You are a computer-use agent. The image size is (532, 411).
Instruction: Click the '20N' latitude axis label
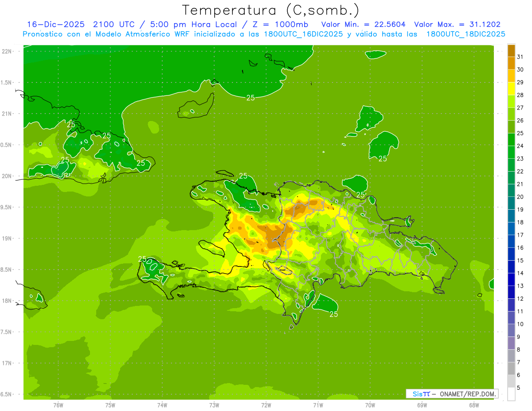click(7, 176)
